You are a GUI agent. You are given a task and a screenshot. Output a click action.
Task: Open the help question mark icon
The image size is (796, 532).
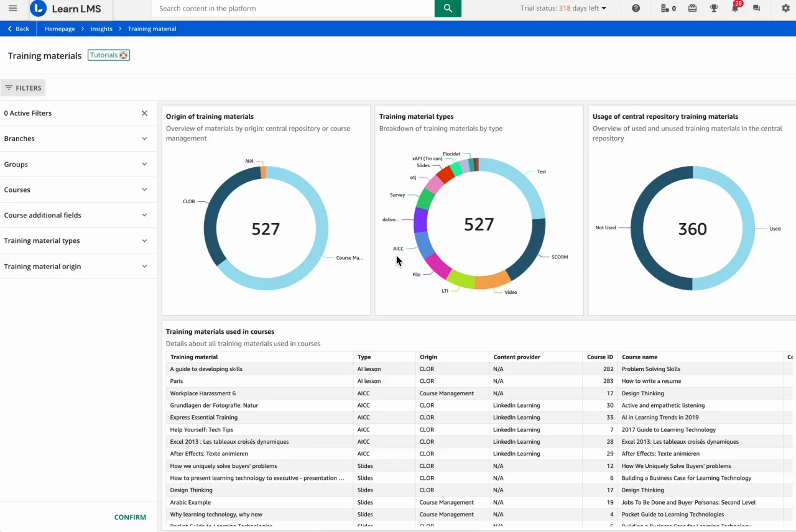coord(636,9)
